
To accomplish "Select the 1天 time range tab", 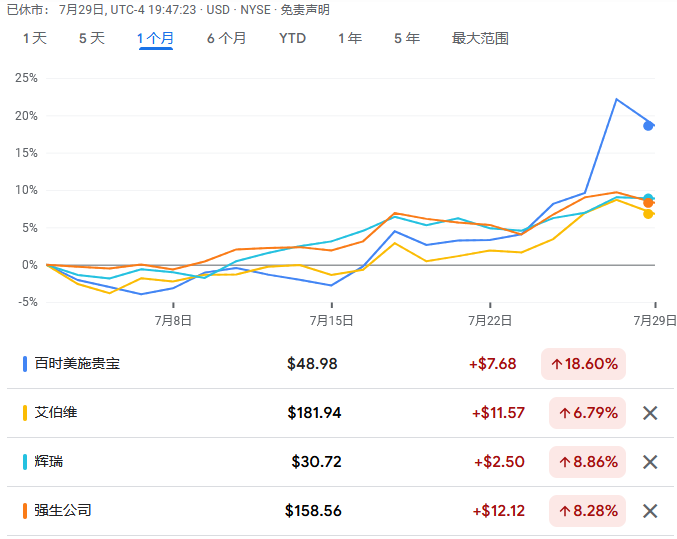I will tap(35, 38).
